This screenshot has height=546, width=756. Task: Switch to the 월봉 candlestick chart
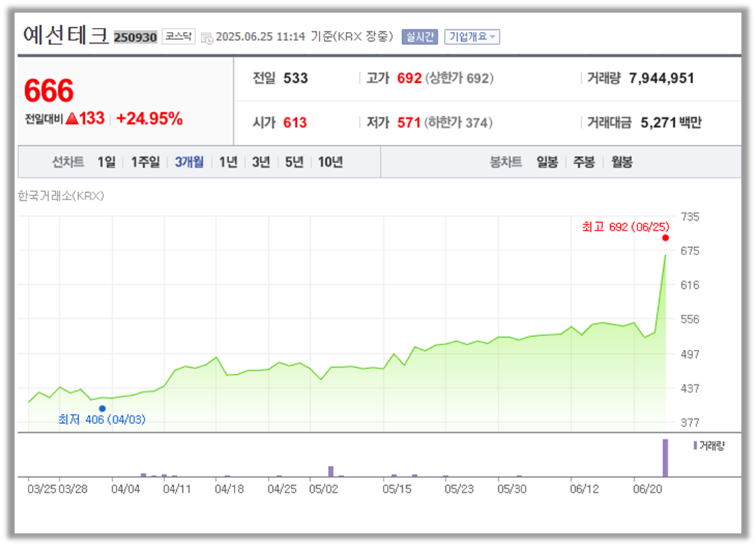(622, 162)
